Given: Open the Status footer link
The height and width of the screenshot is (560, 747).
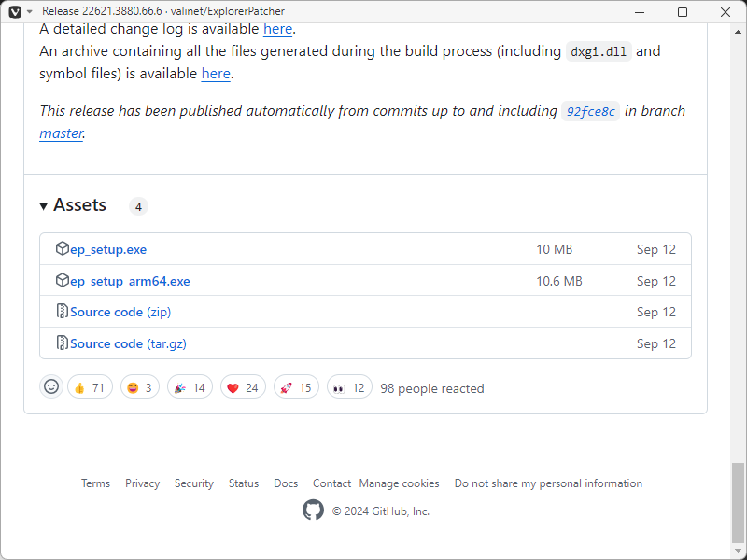Looking at the screenshot, I should pyautogui.click(x=244, y=483).
